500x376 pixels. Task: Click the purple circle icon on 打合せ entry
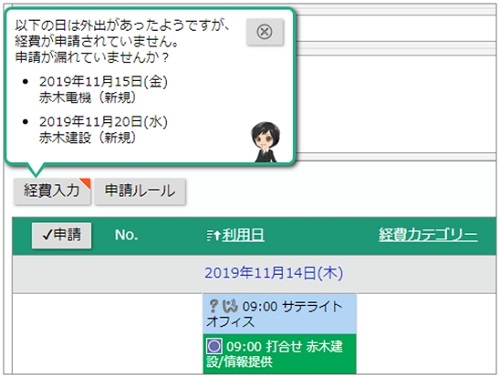[214, 346]
